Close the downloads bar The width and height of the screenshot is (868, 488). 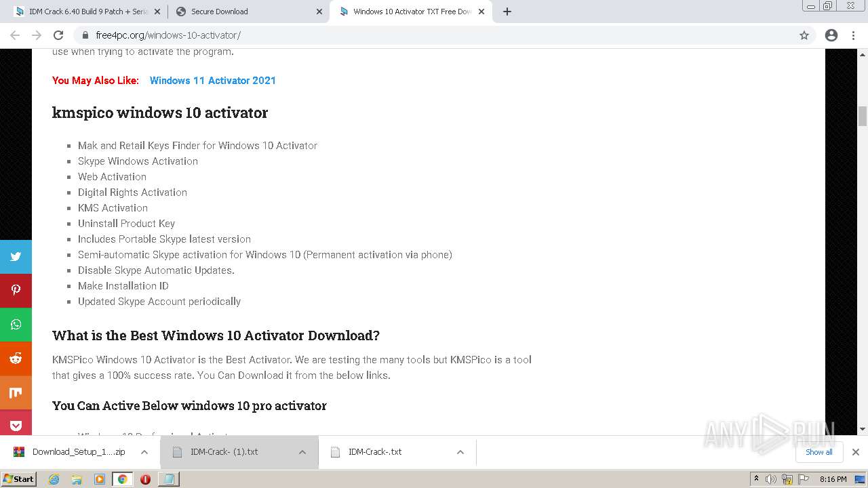(x=856, y=452)
